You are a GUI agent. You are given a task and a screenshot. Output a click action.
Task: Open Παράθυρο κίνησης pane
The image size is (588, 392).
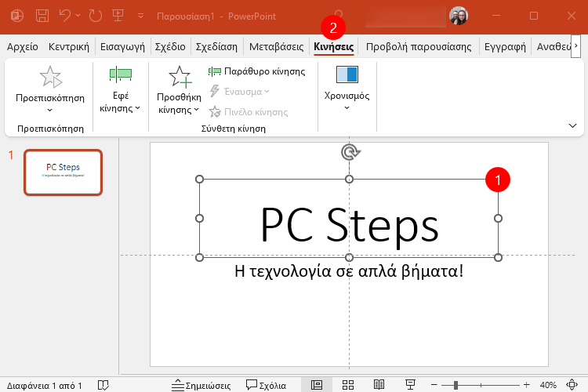coord(257,71)
